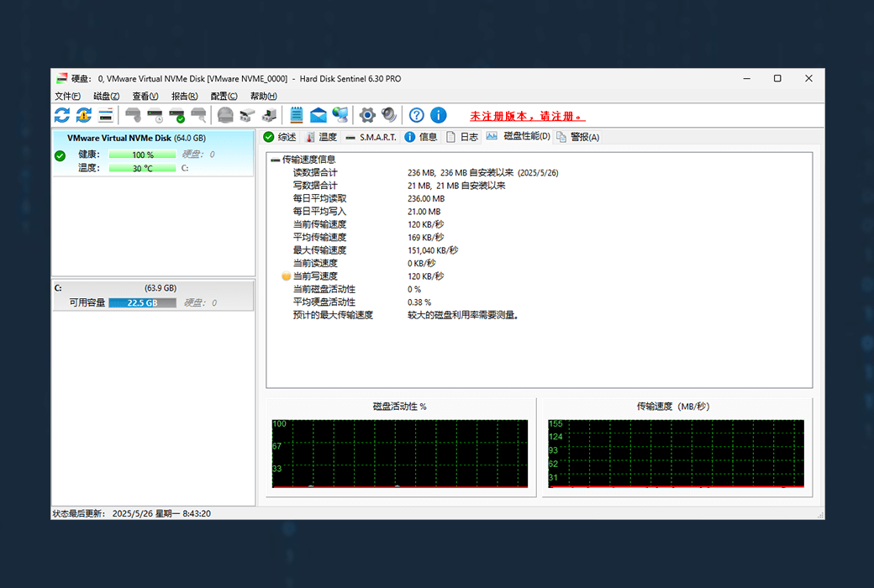Screen dimensions: 874x588
Task: Click the blue Refresh arrows toolbar icon
Action: pos(62,115)
